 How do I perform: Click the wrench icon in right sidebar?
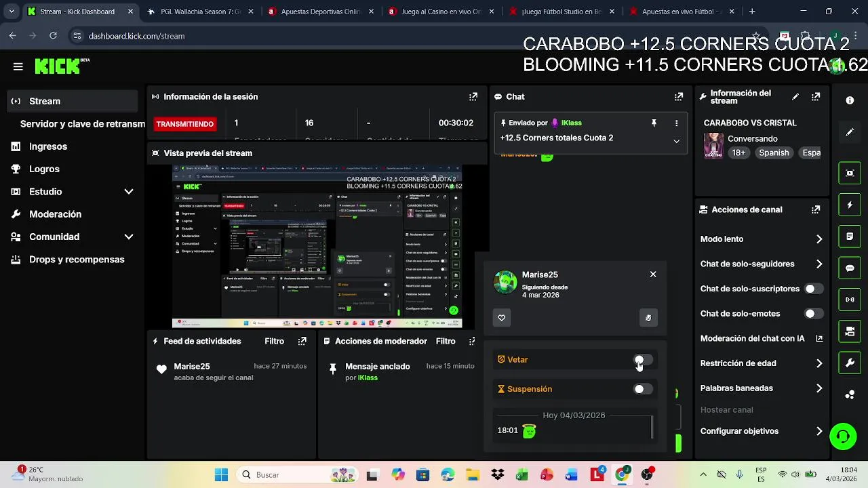coord(850,363)
